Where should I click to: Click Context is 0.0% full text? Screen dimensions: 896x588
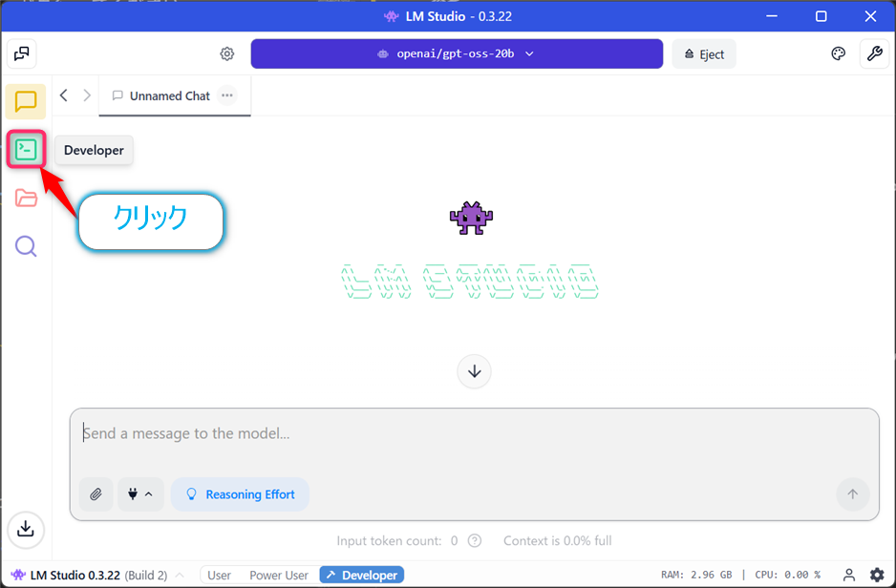(x=557, y=540)
